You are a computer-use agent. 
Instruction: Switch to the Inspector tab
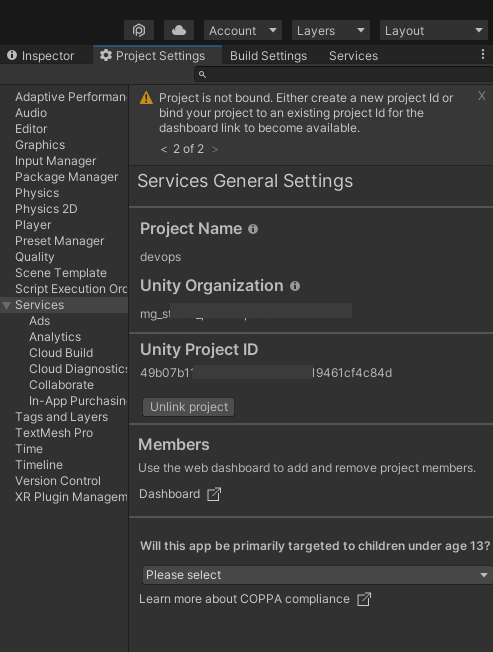click(41, 55)
